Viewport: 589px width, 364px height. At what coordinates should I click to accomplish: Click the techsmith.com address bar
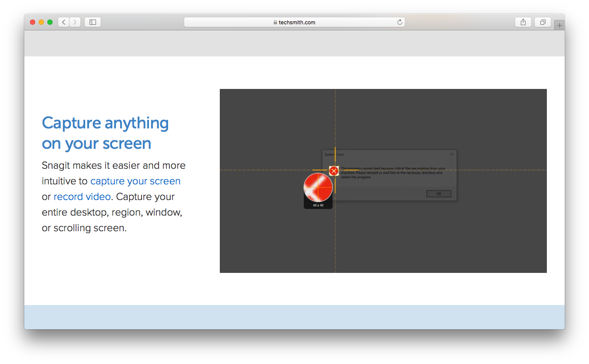(294, 22)
